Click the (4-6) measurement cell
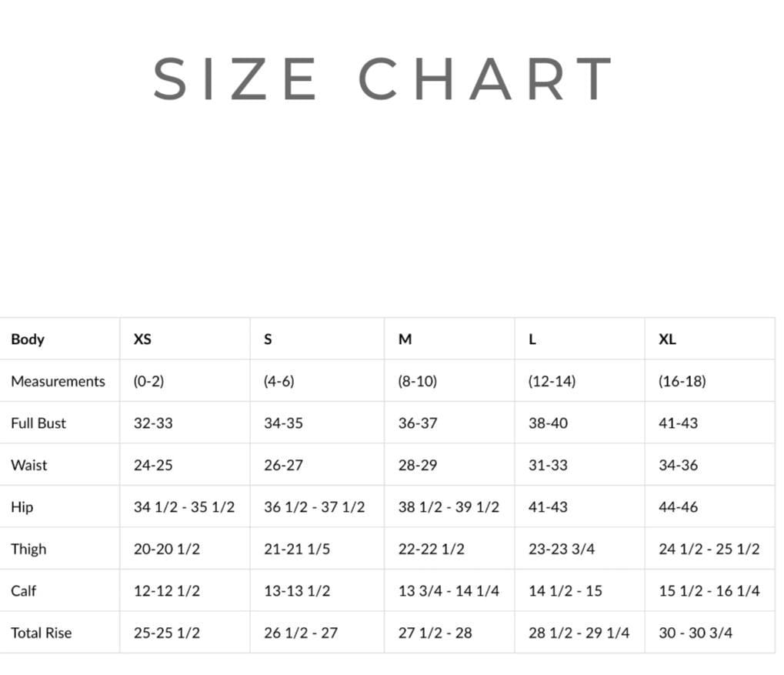The image size is (784, 675). [x=279, y=381]
